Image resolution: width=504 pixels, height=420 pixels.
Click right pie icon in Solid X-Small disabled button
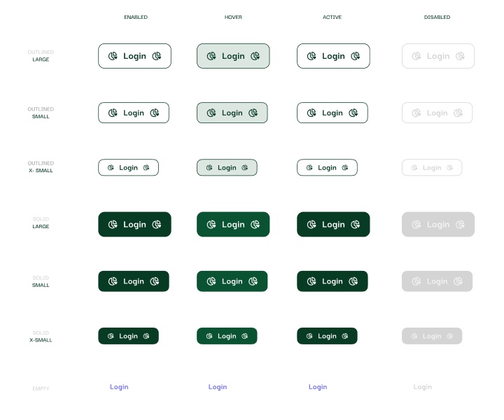click(449, 336)
